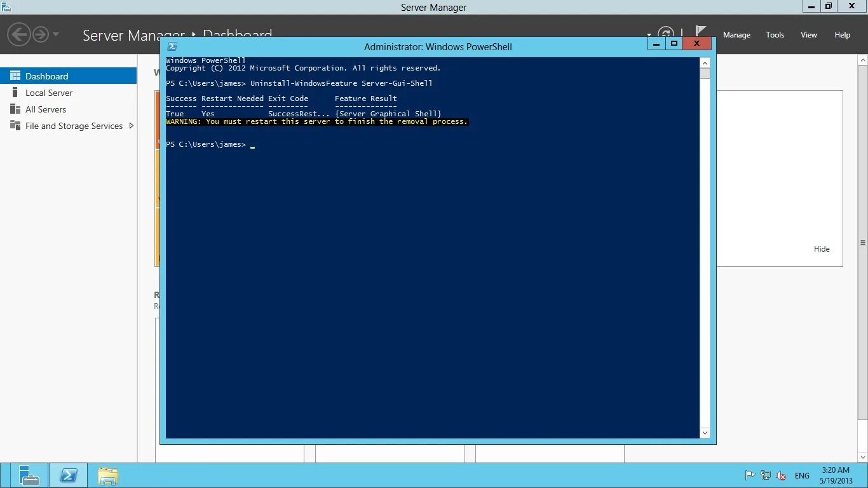Click the network icon in system tray
This screenshot has width=868, height=488.
766,475
